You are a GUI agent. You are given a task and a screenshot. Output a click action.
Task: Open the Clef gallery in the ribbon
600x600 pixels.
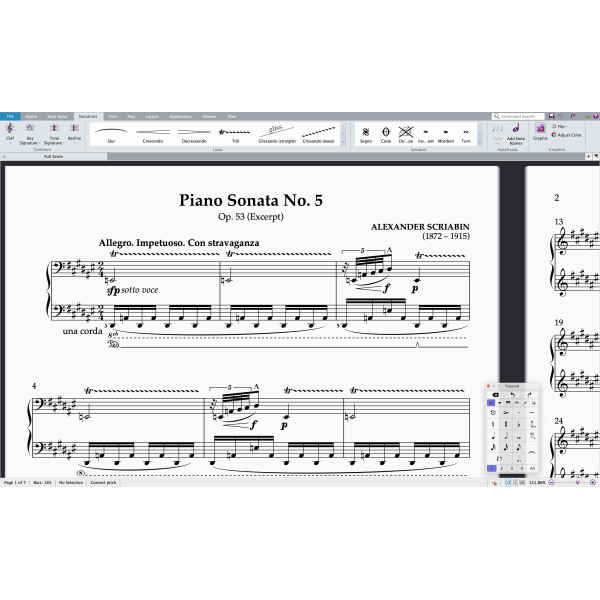click(10, 133)
